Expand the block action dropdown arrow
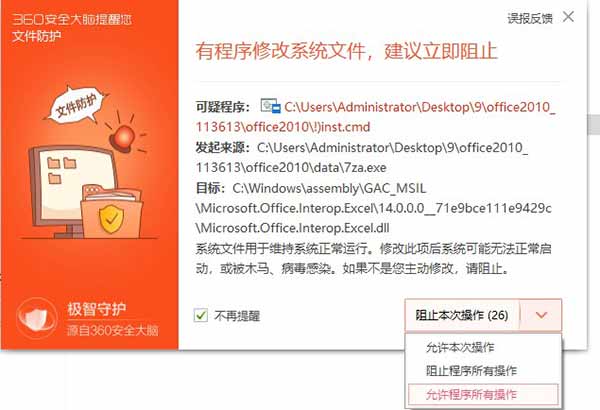The image size is (600, 410). point(541,315)
